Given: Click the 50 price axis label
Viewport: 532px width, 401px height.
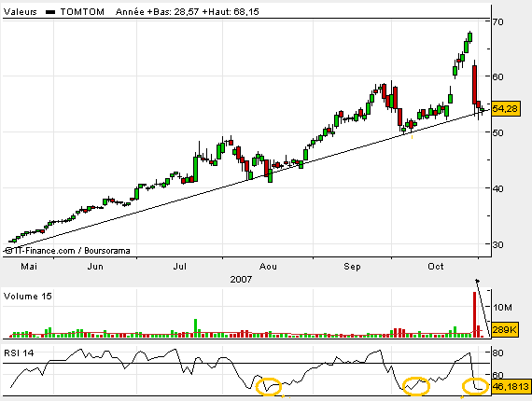Looking at the screenshot, I should (498, 132).
